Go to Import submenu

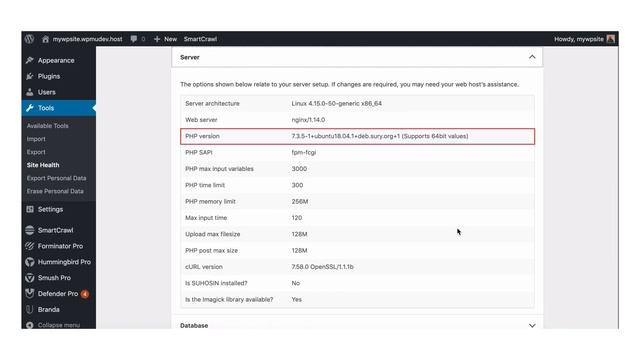(36, 139)
